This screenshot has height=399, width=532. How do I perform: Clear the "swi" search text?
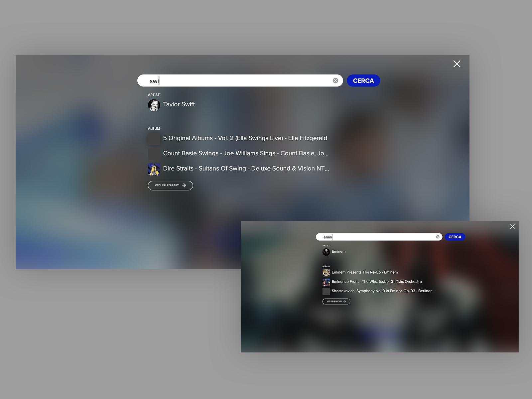(335, 80)
